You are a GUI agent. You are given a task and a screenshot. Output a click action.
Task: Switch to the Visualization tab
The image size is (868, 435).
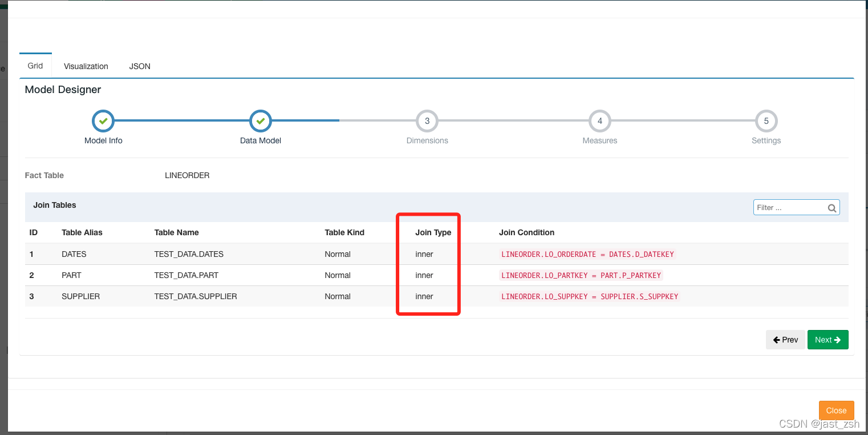click(86, 66)
